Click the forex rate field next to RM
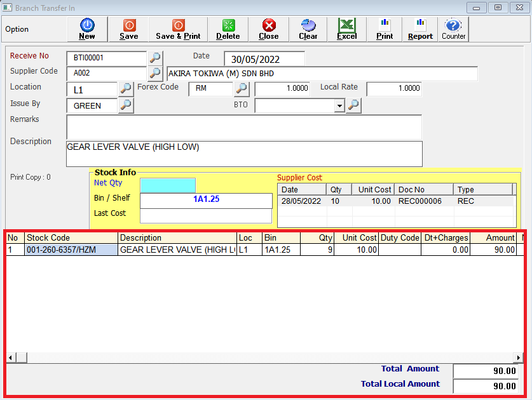Viewport: 532px width, 400px height. pos(282,89)
